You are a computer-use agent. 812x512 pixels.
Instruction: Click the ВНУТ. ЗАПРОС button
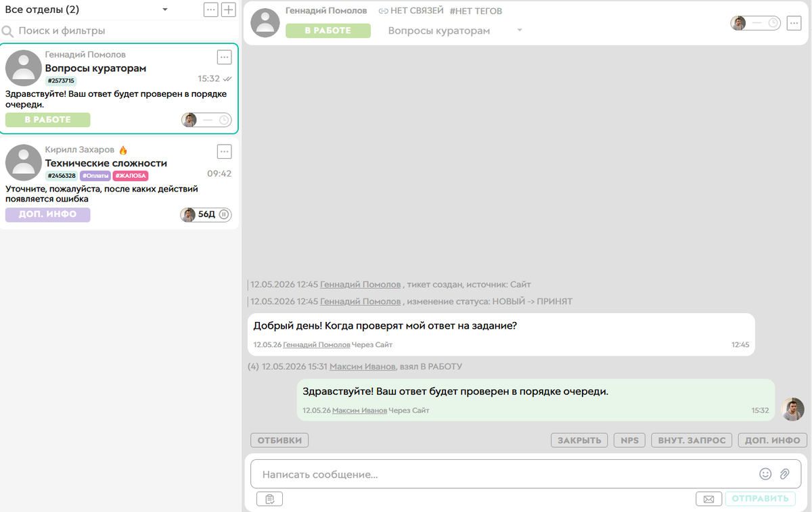(692, 440)
